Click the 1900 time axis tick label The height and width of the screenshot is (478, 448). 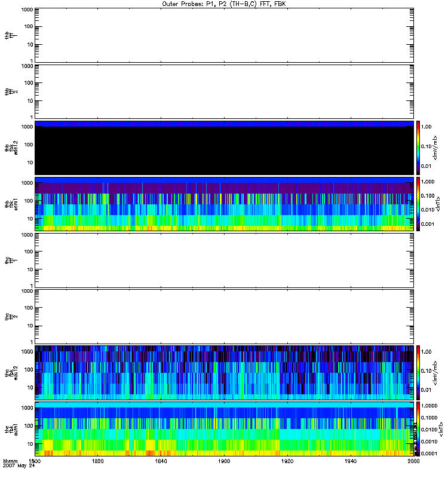225,461
